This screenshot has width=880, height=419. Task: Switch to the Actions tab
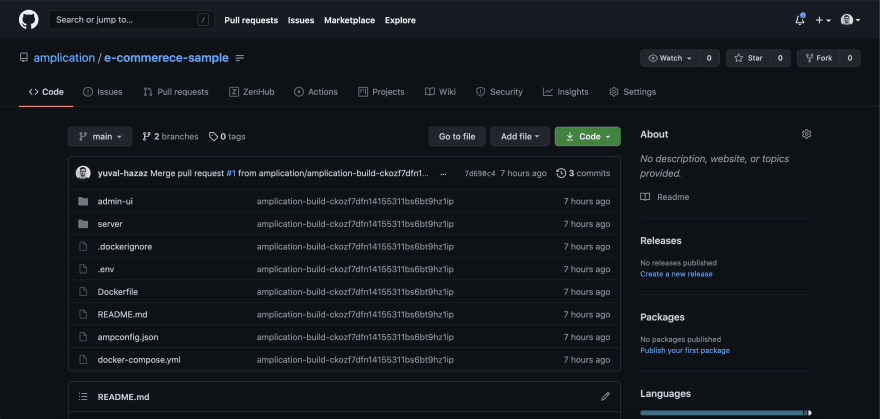tap(316, 92)
